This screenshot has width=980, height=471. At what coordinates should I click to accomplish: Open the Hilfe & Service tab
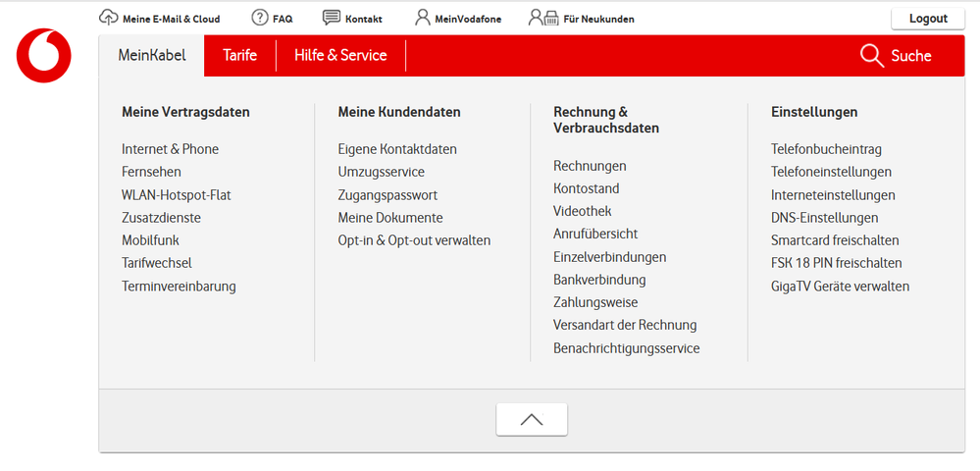click(x=340, y=56)
